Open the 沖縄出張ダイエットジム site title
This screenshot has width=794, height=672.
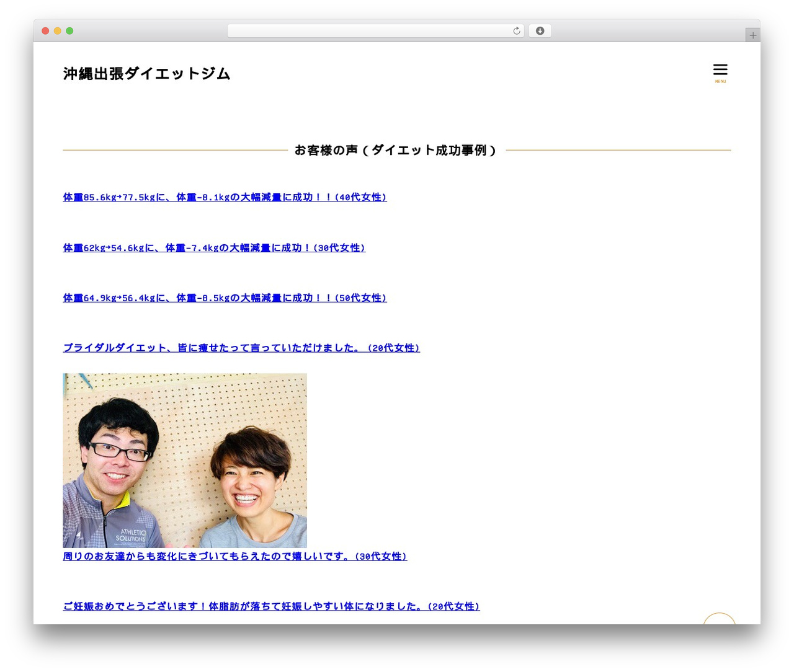(146, 74)
